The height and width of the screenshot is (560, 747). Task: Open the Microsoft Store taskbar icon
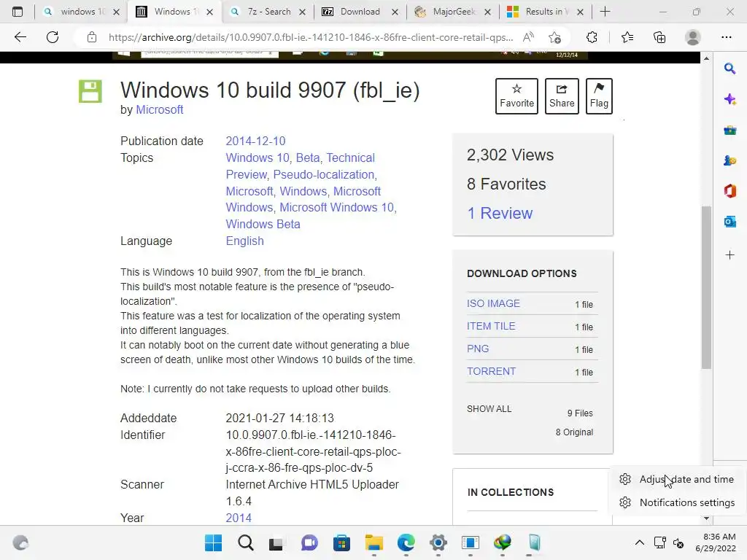pyautogui.click(x=341, y=542)
